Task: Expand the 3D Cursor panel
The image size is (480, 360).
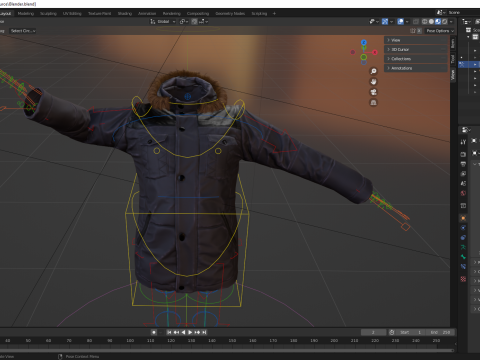Action: click(416, 50)
